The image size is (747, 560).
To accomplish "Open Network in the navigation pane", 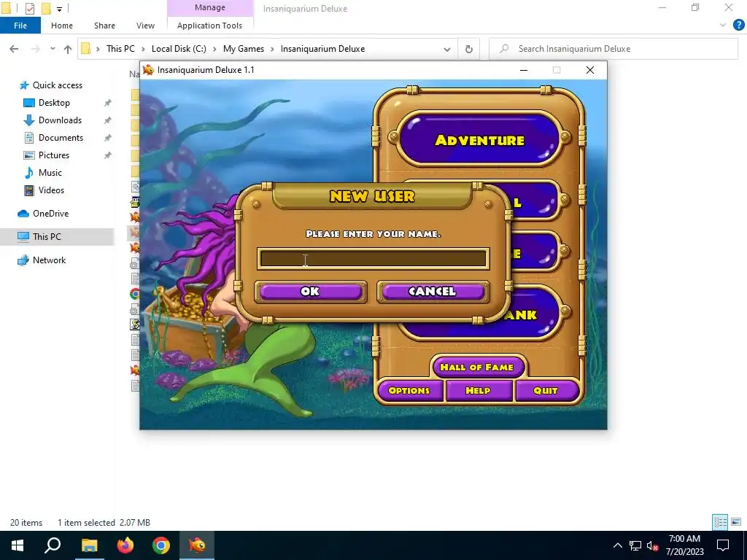I will (x=49, y=260).
